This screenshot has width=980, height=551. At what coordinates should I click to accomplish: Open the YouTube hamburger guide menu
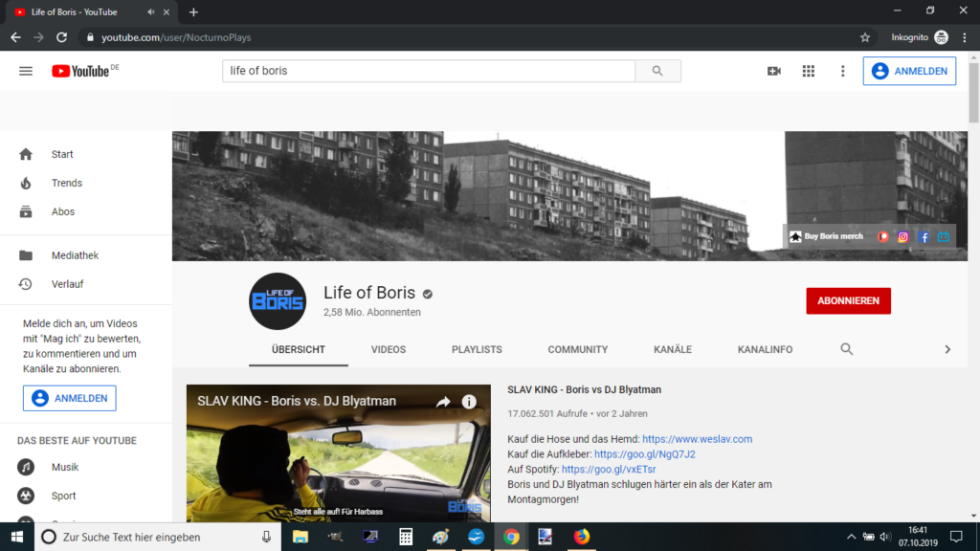(26, 71)
